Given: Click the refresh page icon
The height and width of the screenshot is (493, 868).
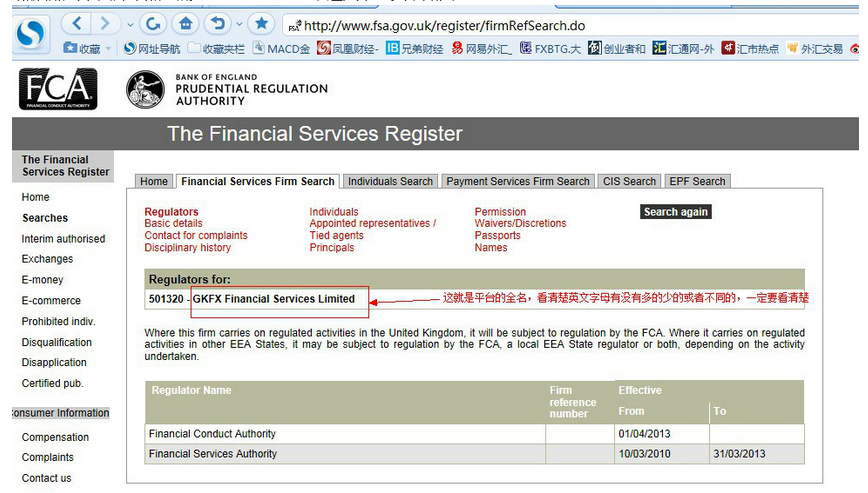Looking at the screenshot, I should pyautogui.click(x=152, y=22).
